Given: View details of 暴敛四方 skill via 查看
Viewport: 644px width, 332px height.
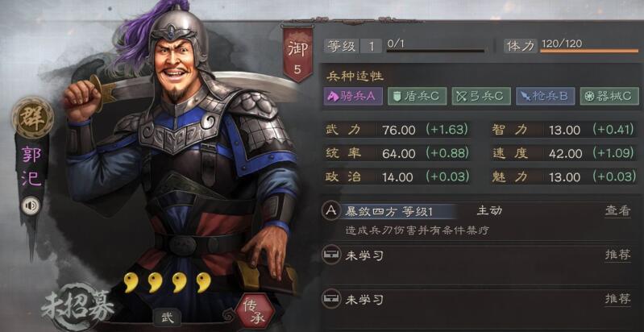Looking at the screenshot, I should [617, 211].
